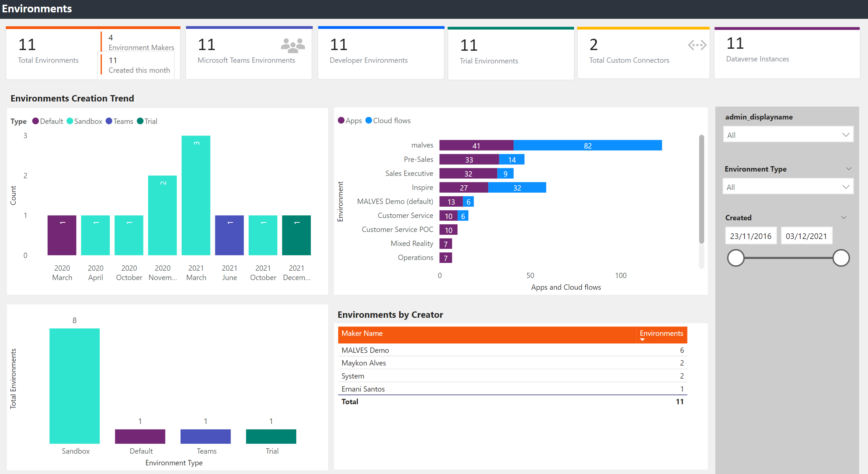Select the Teams legend dot
Image resolution: width=868 pixels, height=474 pixels.
coord(108,121)
